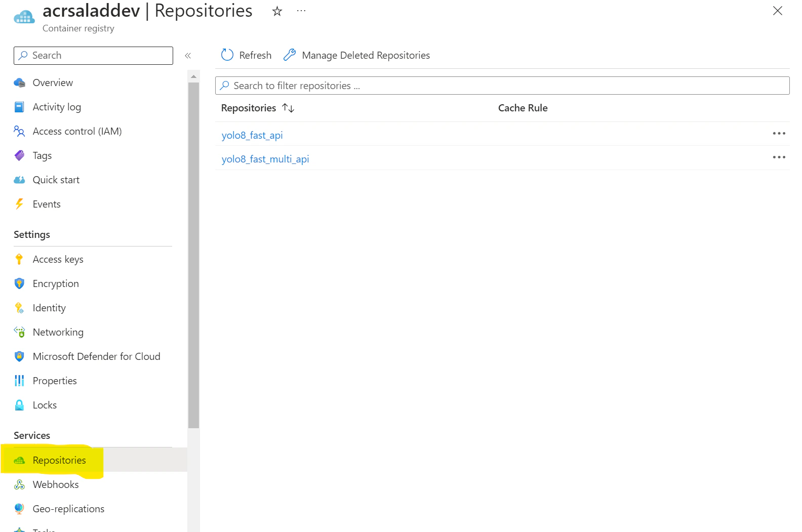Viewport: 802px width, 532px height.
Task: Click the Microsoft Defender shield icon
Action: pyautogui.click(x=19, y=356)
